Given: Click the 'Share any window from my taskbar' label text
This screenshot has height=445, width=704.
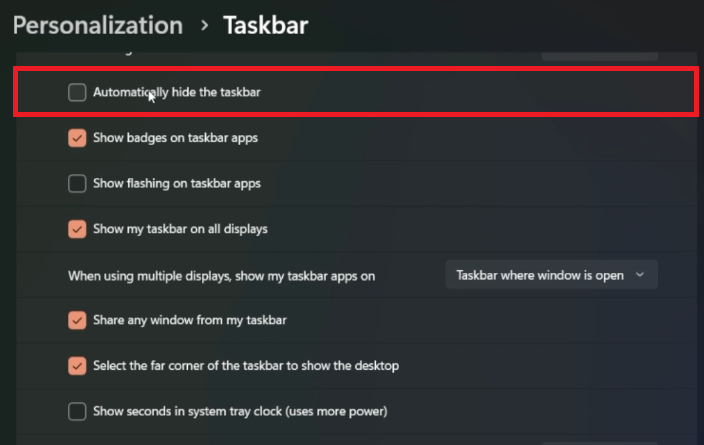Looking at the screenshot, I should [190, 320].
